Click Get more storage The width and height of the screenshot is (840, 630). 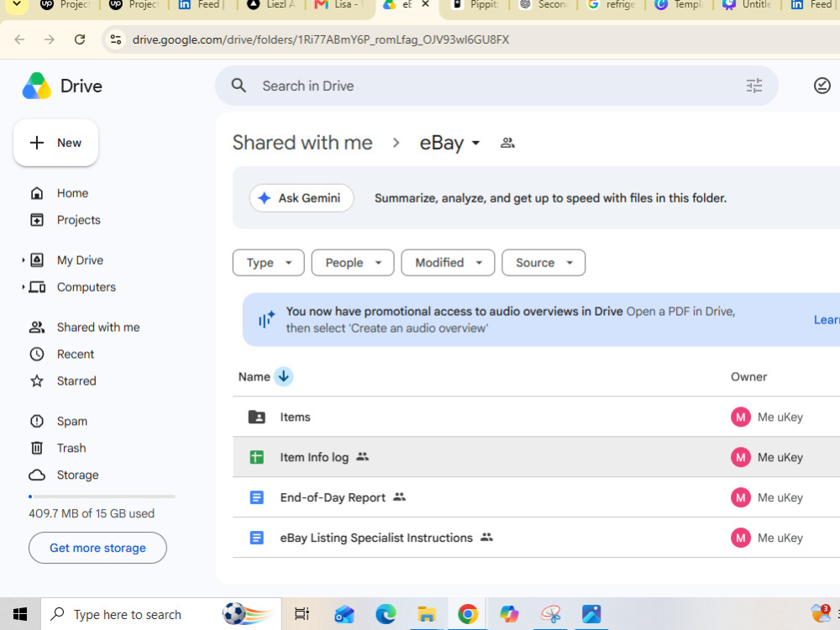(97, 548)
